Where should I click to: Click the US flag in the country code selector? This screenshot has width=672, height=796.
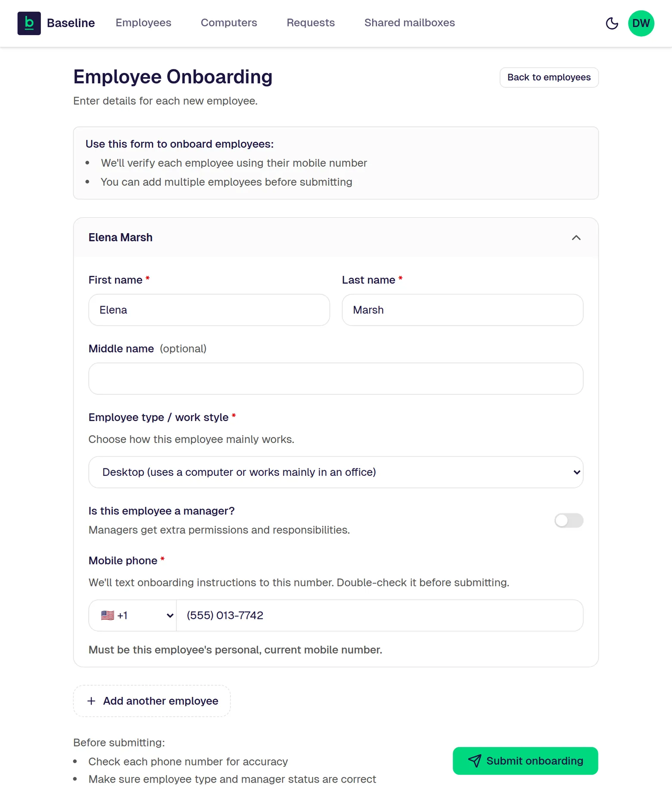(108, 615)
